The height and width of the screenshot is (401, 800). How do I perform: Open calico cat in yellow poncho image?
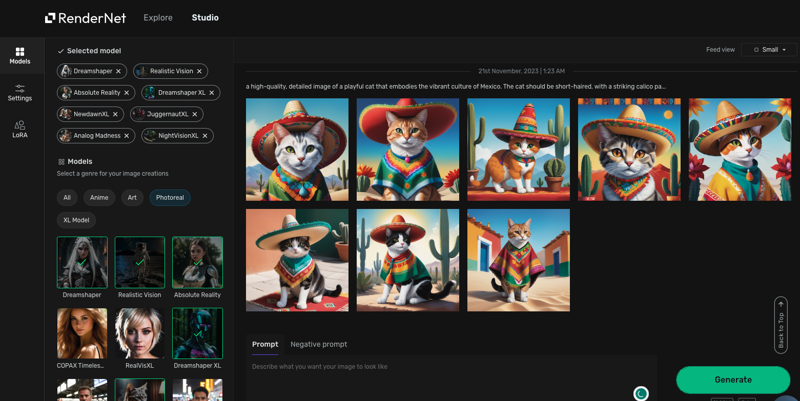point(740,149)
